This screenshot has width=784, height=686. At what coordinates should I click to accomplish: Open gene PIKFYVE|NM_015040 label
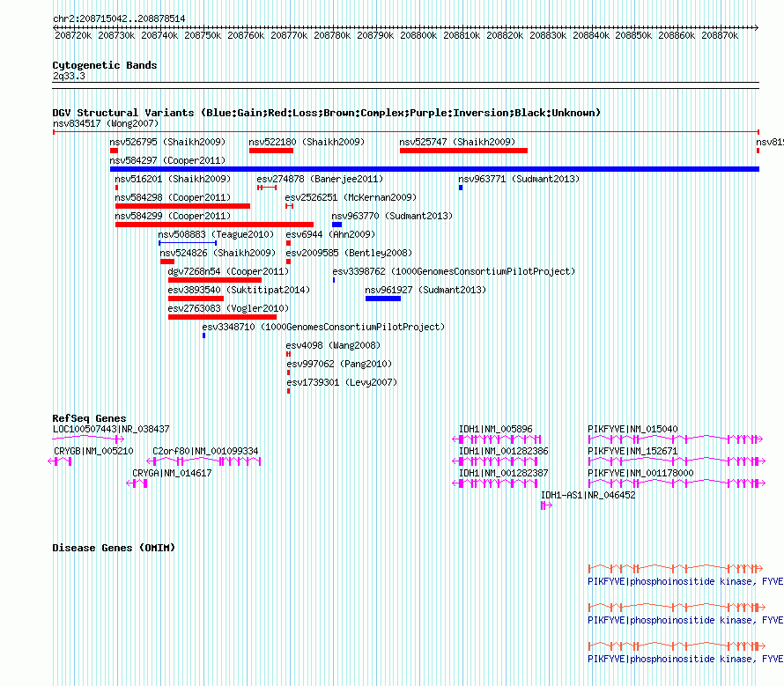tap(632, 429)
